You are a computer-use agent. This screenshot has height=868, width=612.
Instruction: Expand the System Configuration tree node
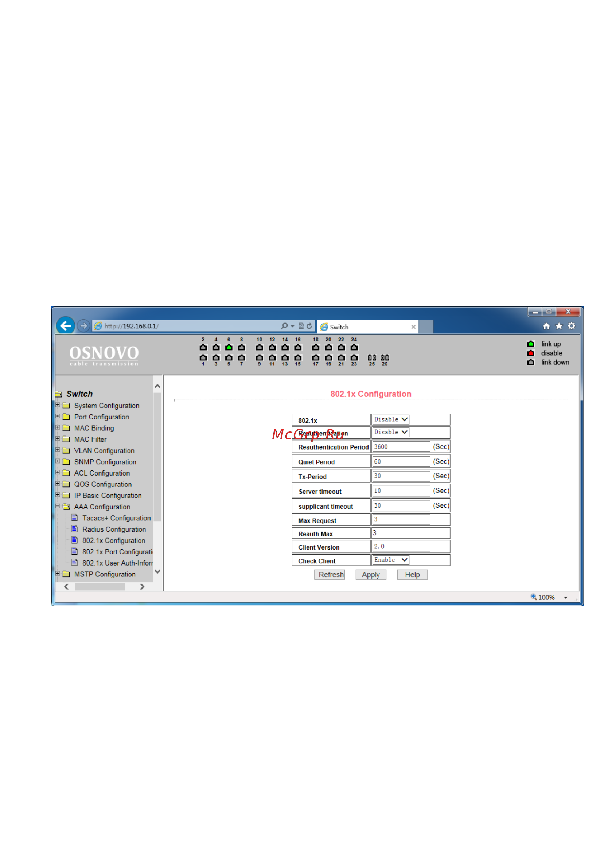58,405
